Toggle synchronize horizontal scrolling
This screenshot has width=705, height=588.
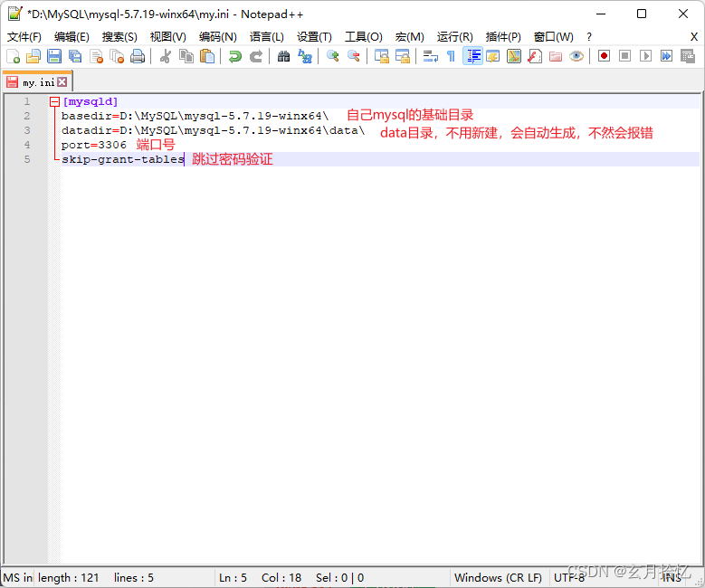403,56
